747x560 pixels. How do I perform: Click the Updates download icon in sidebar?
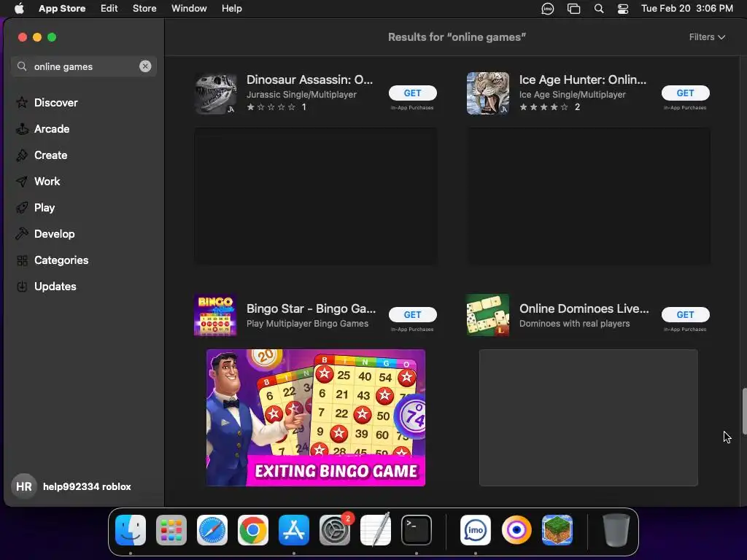[22, 286]
